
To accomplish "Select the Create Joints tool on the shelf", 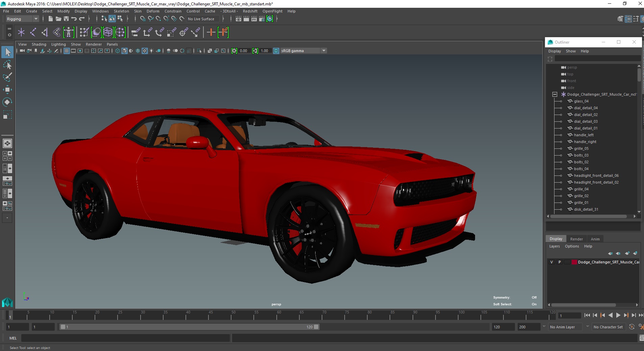I will pos(33,32).
